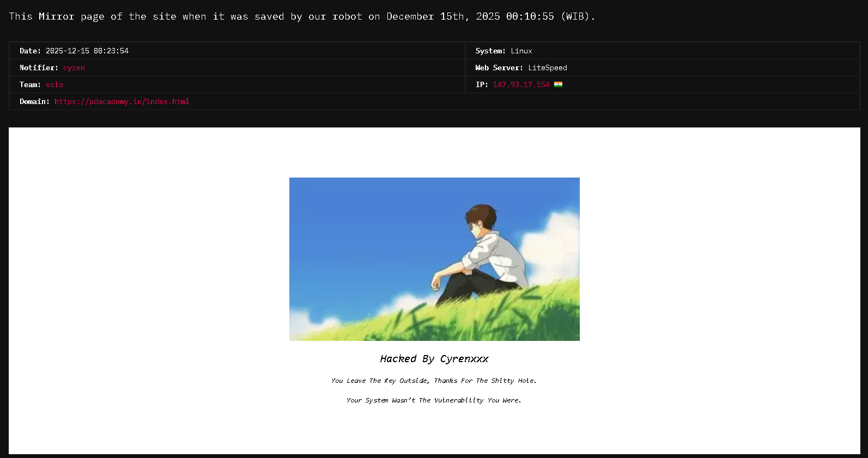Click the "Domain:" field label

[x=34, y=102]
